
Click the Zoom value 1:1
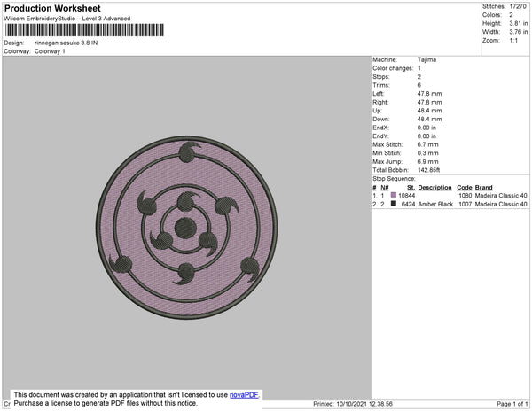click(513, 41)
